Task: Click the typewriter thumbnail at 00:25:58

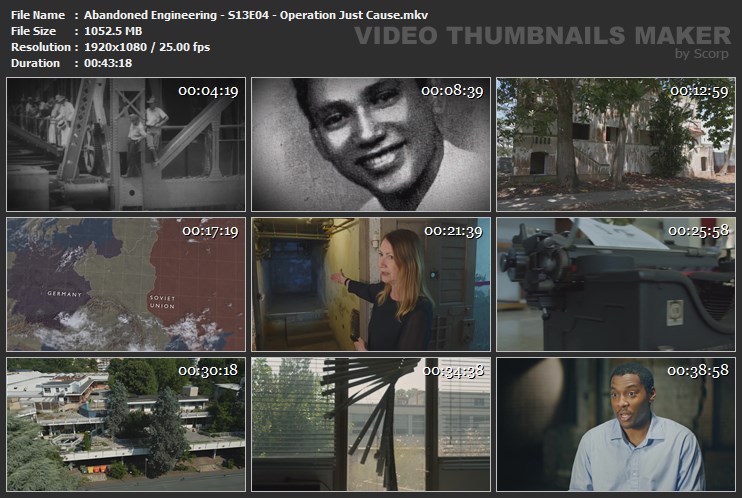Action: click(x=616, y=285)
